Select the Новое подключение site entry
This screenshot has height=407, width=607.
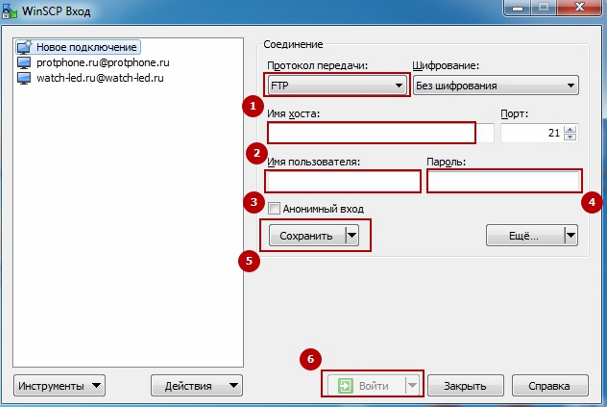(85, 47)
